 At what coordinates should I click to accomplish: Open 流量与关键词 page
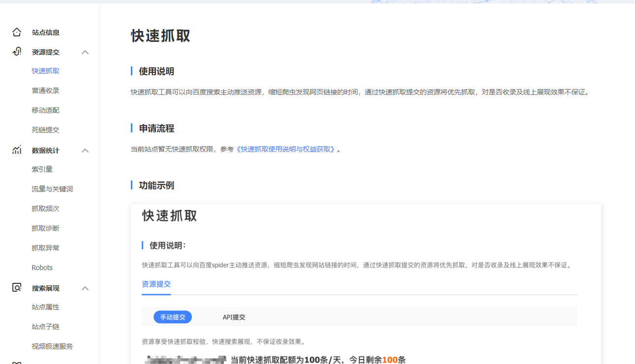point(53,189)
